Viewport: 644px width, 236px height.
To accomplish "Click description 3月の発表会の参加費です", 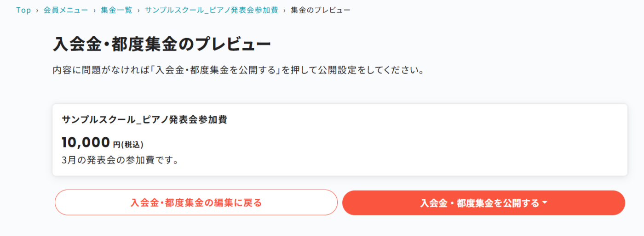I will 120,161.
